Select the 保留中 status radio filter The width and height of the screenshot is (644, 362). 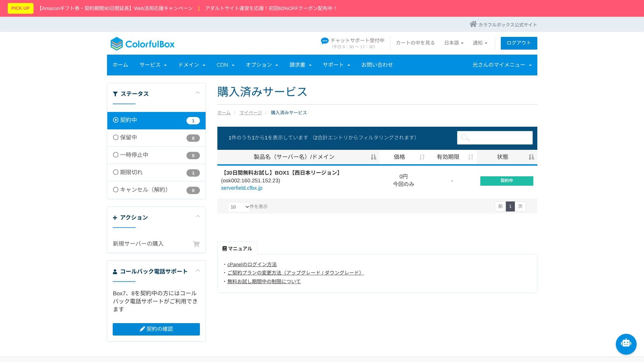tap(116, 137)
